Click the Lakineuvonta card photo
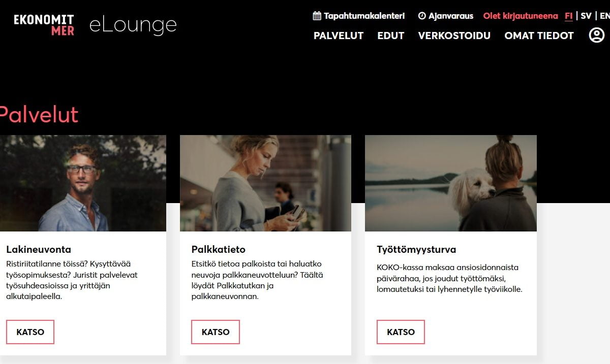This screenshot has height=364, width=610. click(83, 183)
